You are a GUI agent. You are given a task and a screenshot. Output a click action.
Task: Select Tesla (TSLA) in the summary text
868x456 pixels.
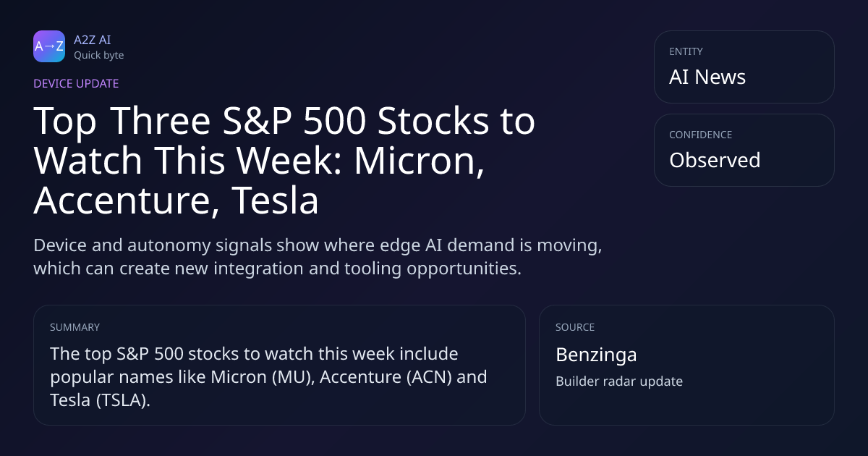click(x=100, y=400)
